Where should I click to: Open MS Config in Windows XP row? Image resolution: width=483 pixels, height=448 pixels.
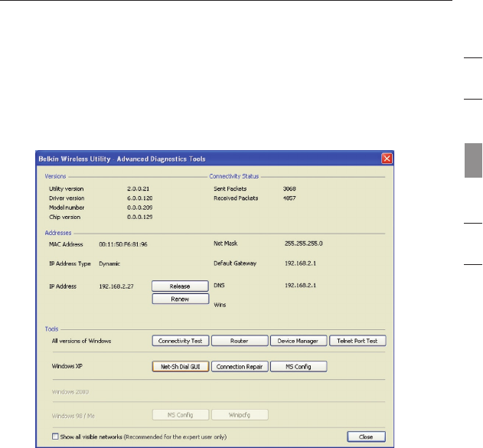tap(299, 366)
